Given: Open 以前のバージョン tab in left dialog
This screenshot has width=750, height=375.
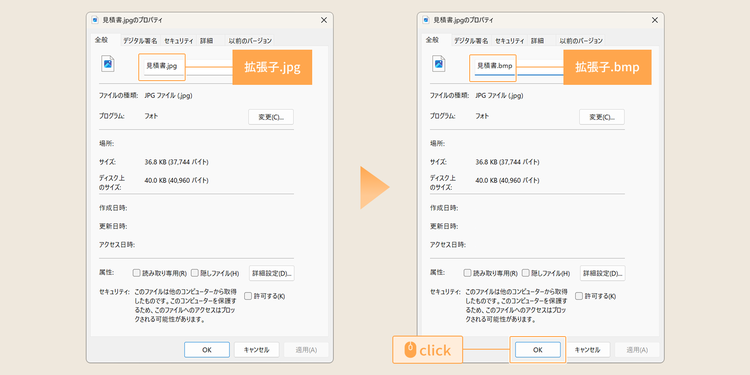Looking at the screenshot, I should point(250,41).
